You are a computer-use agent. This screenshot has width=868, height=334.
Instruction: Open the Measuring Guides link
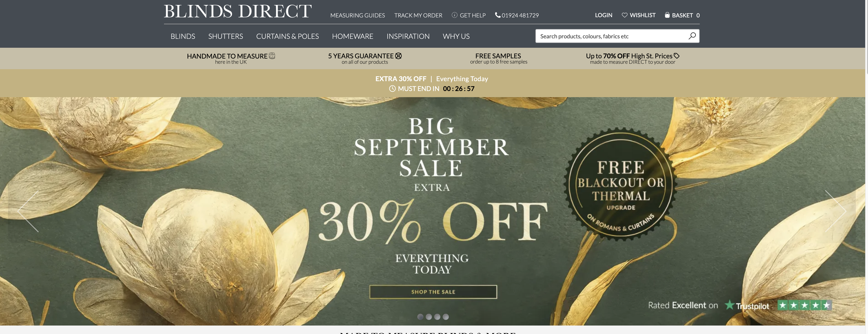tap(357, 15)
